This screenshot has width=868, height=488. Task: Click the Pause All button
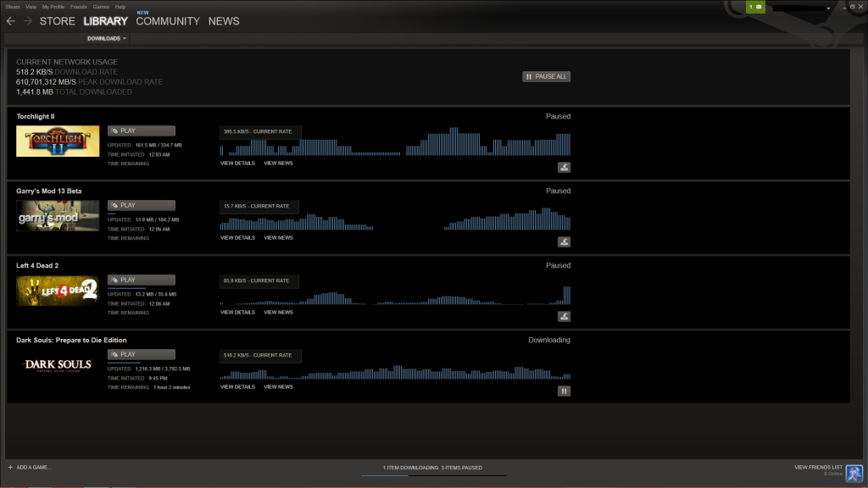pyautogui.click(x=546, y=76)
